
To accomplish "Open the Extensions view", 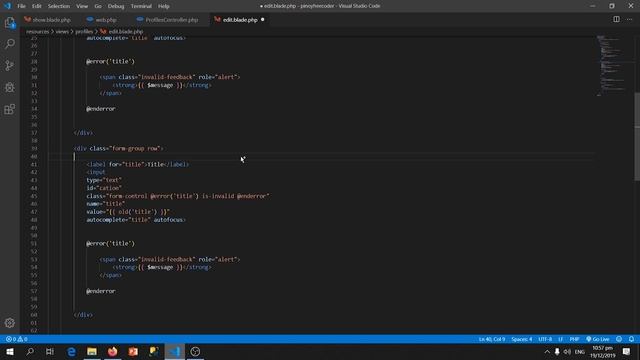I will coord(10,109).
